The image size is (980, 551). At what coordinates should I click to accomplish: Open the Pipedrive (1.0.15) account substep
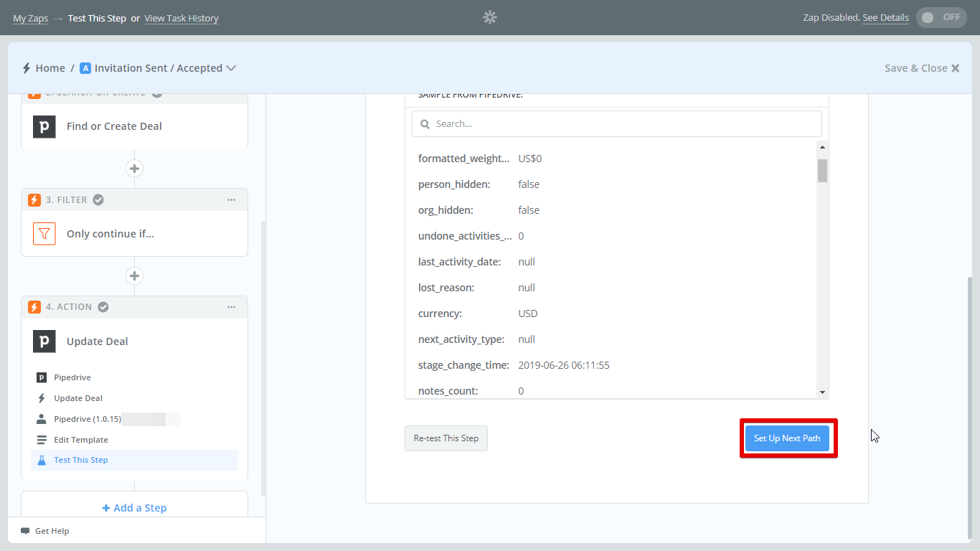click(134, 419)
